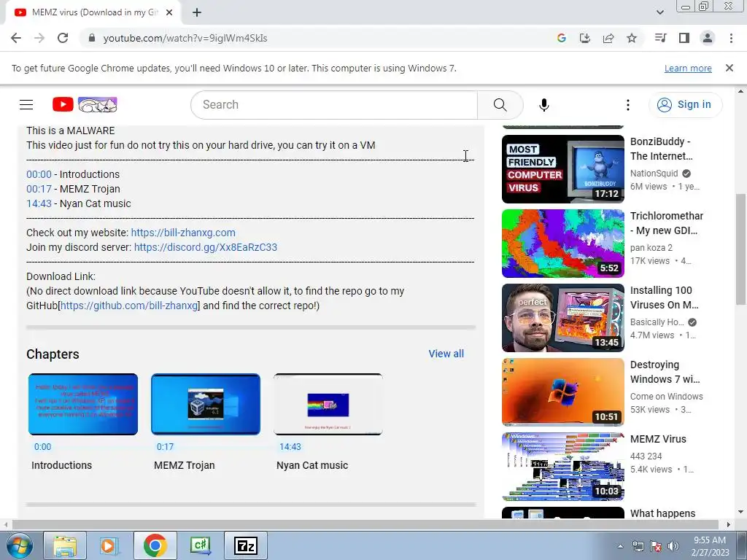Click View all chapters
The height and width of the screenshot is (560, 747).
pos(446,354)
